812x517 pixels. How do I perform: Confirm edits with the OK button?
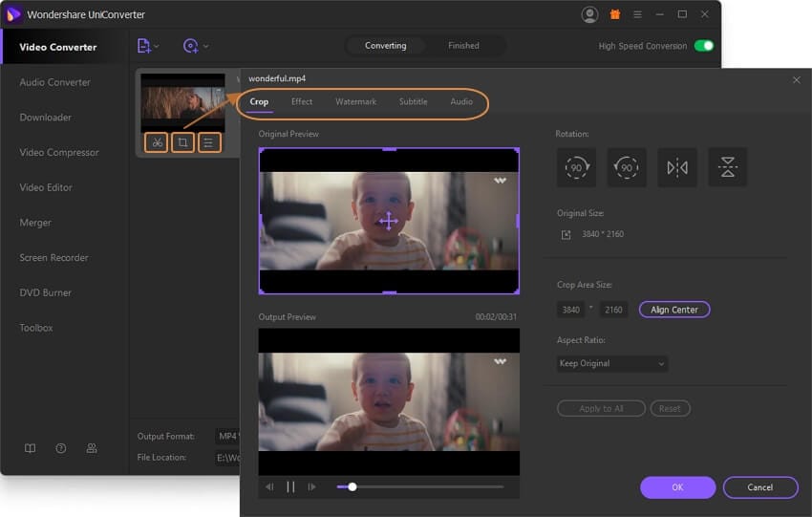tap(678, 487)
